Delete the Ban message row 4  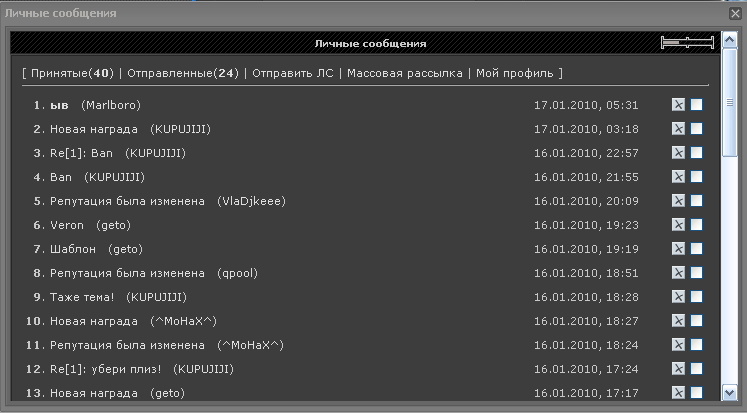click(678, 177)
